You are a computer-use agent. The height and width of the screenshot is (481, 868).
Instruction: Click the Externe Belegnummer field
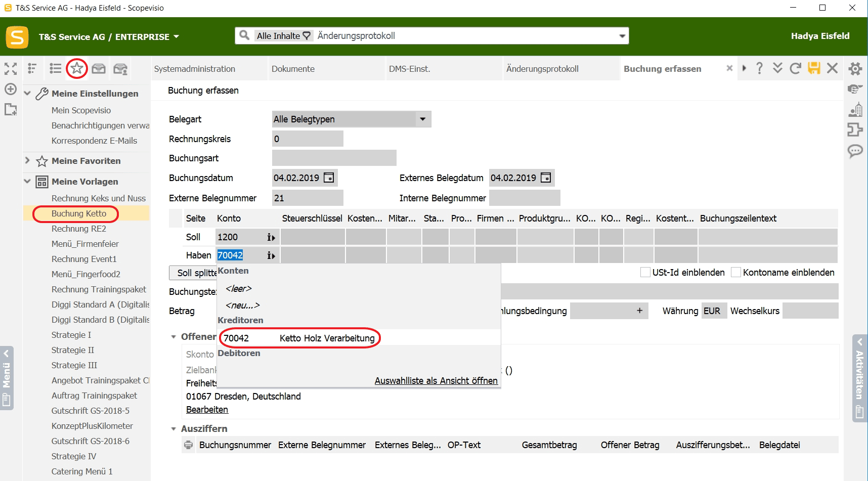pos(308,198)
